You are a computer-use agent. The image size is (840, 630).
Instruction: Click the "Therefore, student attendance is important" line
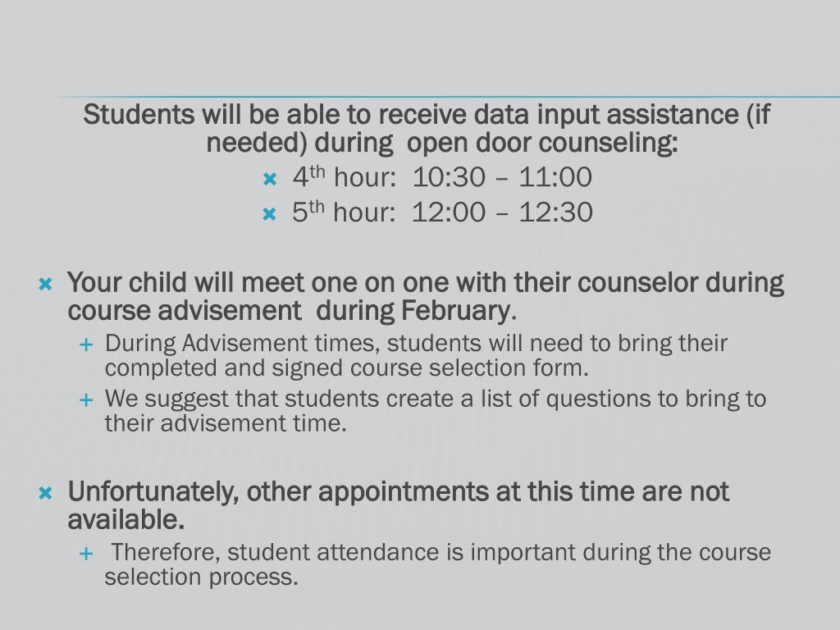[x=441, y=552]
